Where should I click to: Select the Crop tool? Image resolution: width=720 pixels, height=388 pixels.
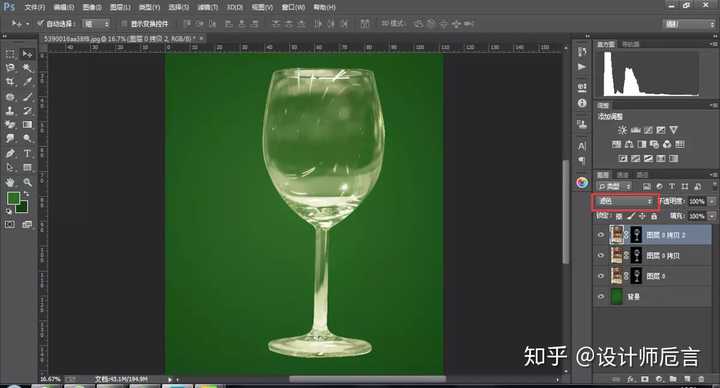tap(10, 82)
